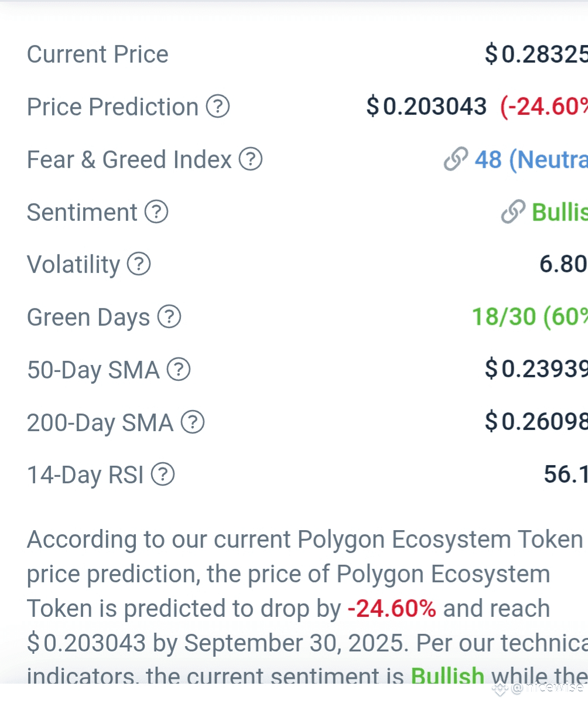588x703 pixels.
Task: Click the chain link icon beside Bullish sentiment
Action: click(x=513, y=211)
